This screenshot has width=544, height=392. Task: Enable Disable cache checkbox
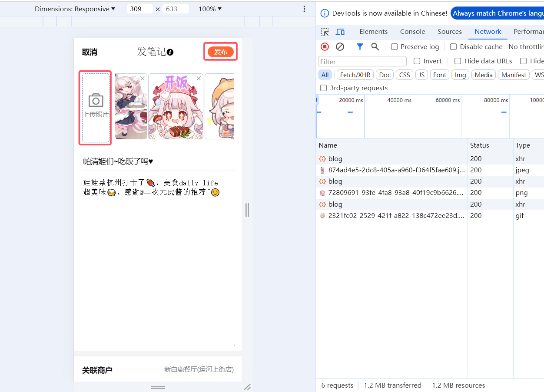pyautogui.click(x=453, y=46)
